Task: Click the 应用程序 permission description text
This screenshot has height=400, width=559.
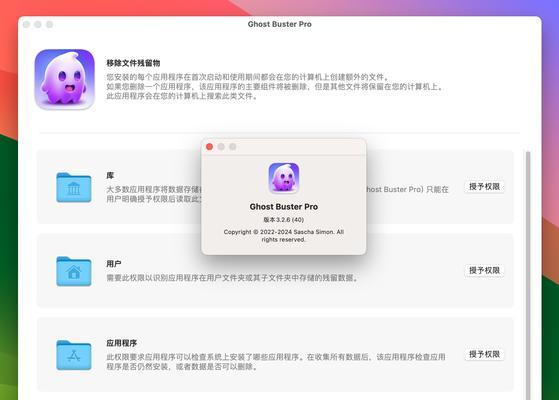Action: [276, 362]
